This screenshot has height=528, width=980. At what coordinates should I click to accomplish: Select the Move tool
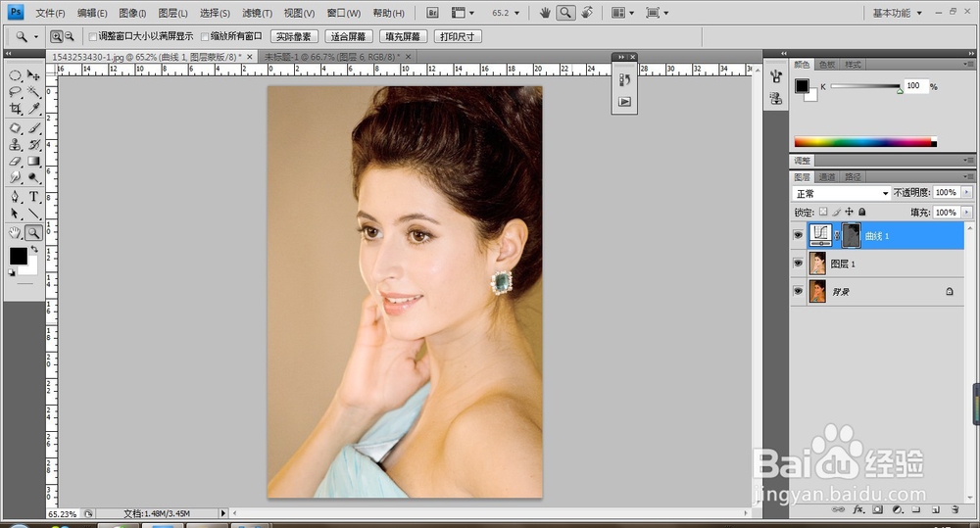tap(33, 75)
